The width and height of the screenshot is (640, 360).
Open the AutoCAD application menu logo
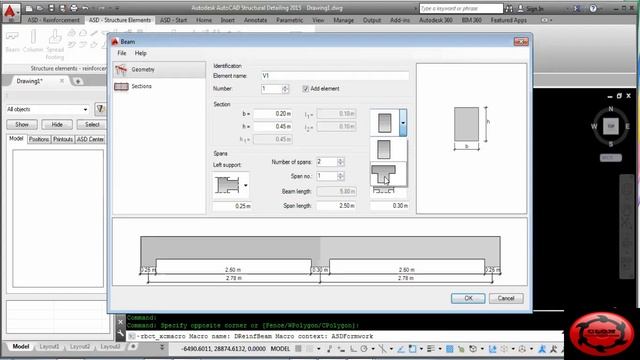coord(11,12)
